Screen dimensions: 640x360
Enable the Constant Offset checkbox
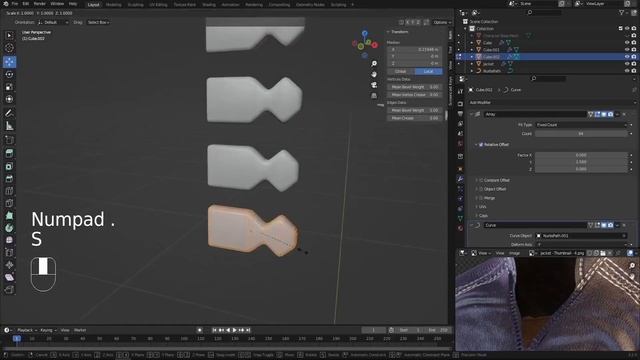(x=481, y=180)
